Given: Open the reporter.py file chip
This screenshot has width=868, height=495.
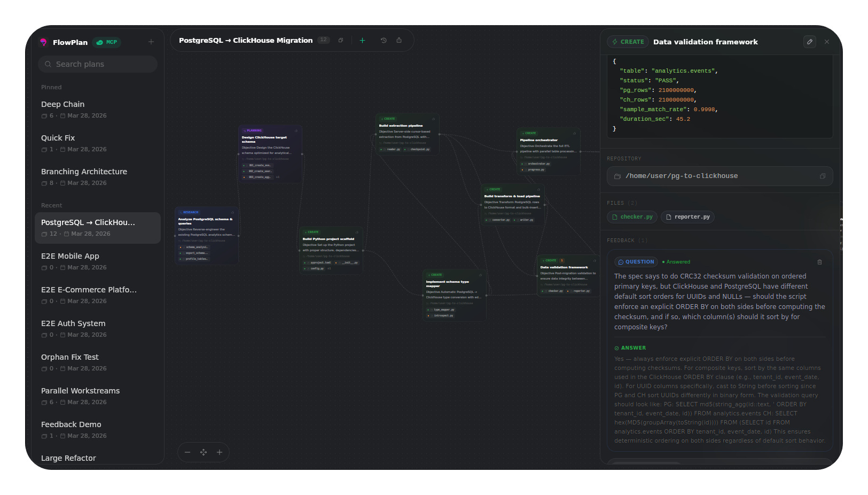Looking at the screenshot, I should pyautogui.click(x=687, y=217).
